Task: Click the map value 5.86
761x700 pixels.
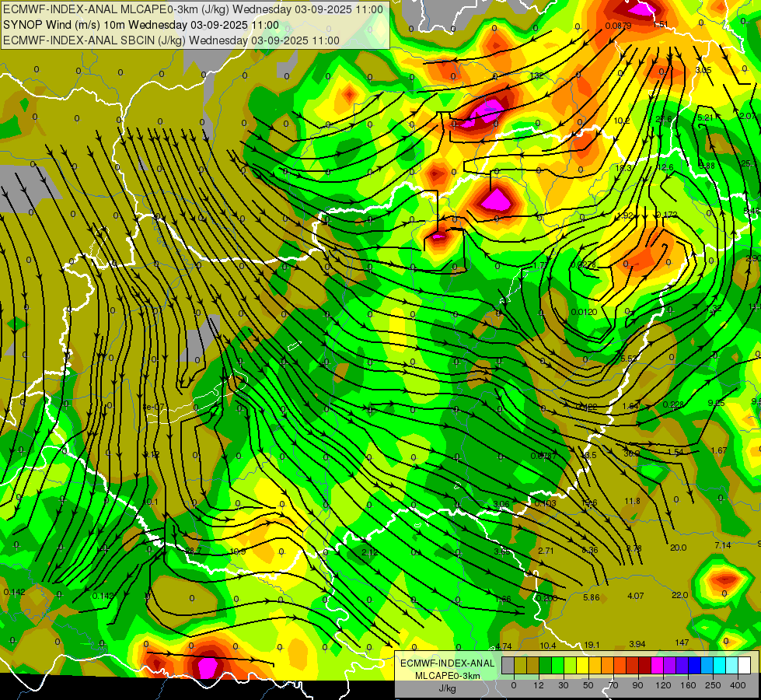Action: [591, 597]
